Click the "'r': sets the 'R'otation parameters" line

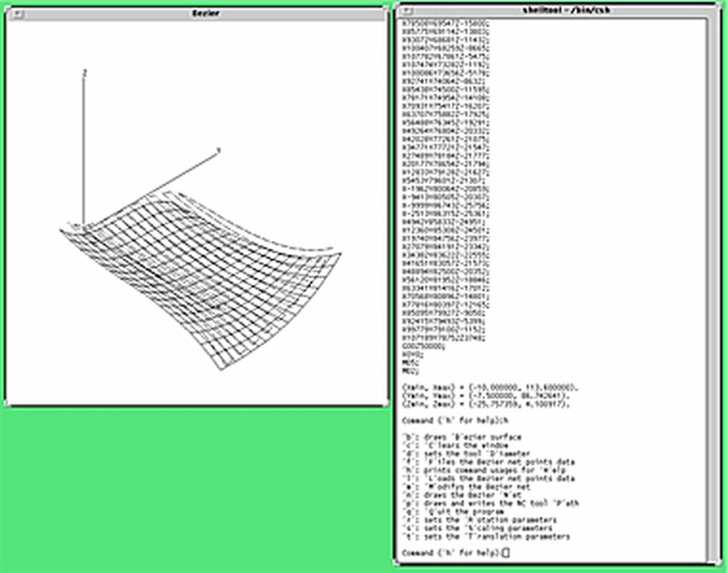click(479, 520)
